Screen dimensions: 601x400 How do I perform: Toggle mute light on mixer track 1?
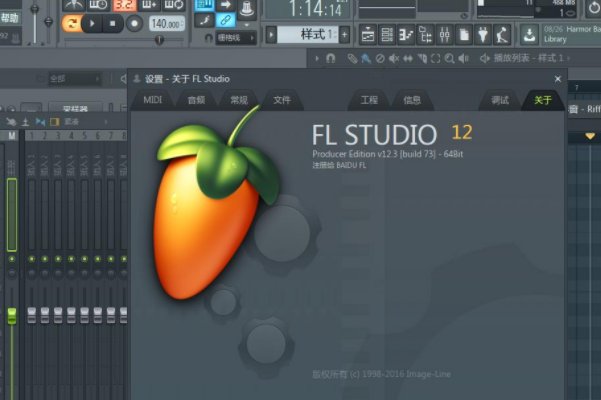coord(32,259)
